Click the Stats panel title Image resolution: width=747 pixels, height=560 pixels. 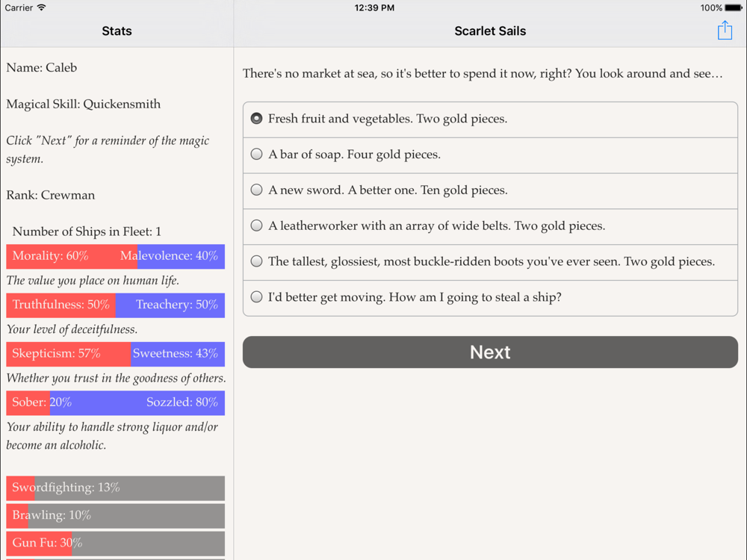coord(117,31)
